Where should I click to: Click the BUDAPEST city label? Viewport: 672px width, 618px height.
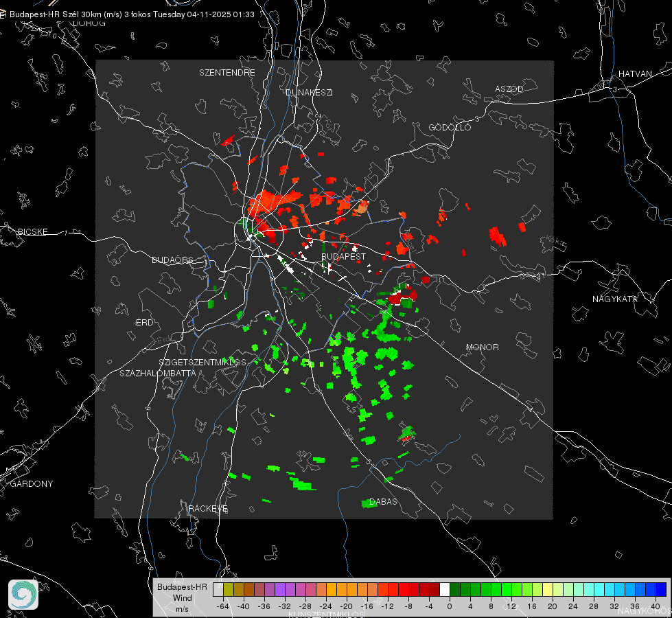point(343,256)
